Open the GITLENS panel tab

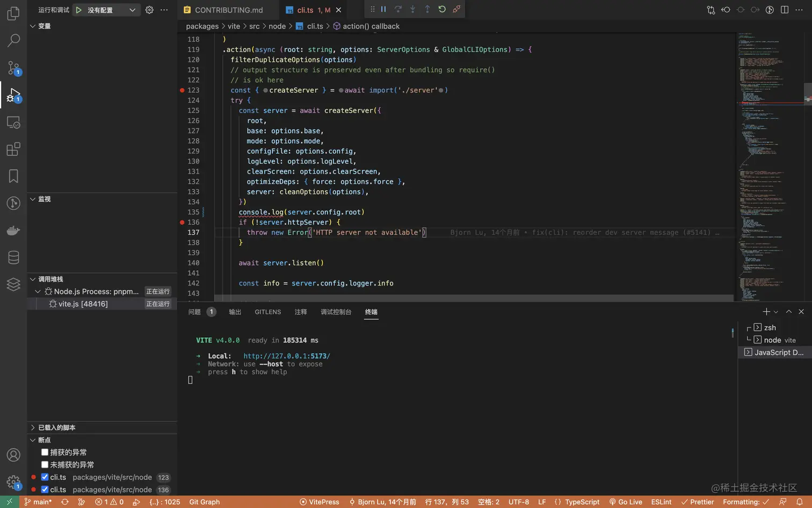(x=268, y=312)
